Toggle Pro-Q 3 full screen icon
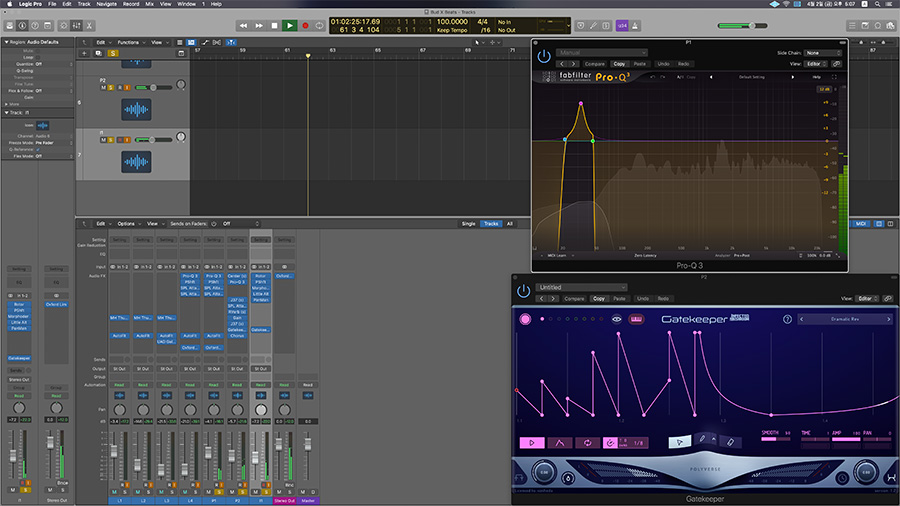 pyautogui.click(x=834, y=77)
